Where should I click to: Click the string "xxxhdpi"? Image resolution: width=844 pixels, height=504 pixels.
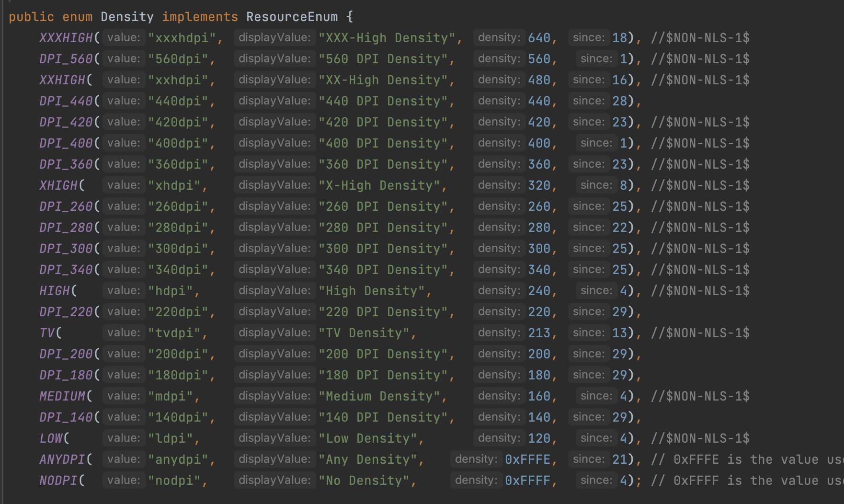180,37
